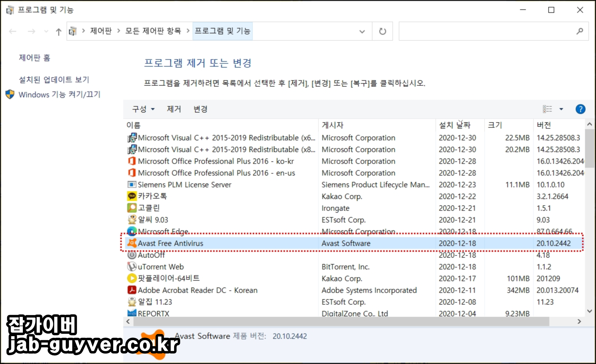The image size is (596, 364).
Task: Select the 알씨 9.03 program icon
Action: coord(132,220)
